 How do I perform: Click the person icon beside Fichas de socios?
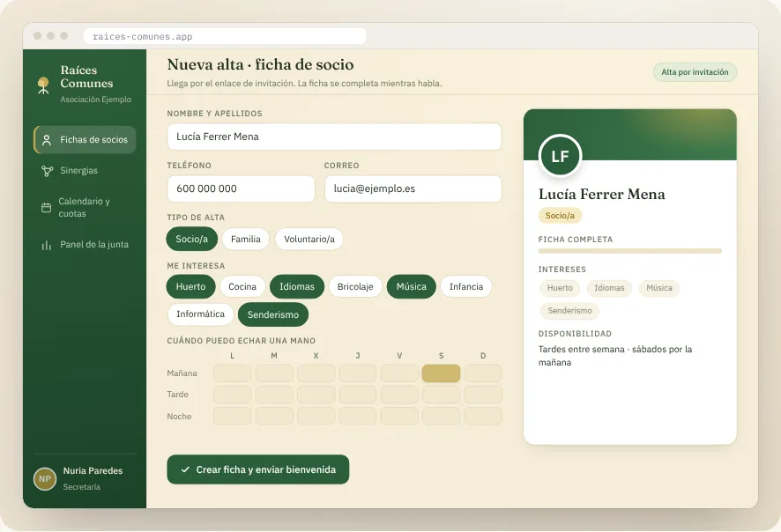[x=47, y=140]
